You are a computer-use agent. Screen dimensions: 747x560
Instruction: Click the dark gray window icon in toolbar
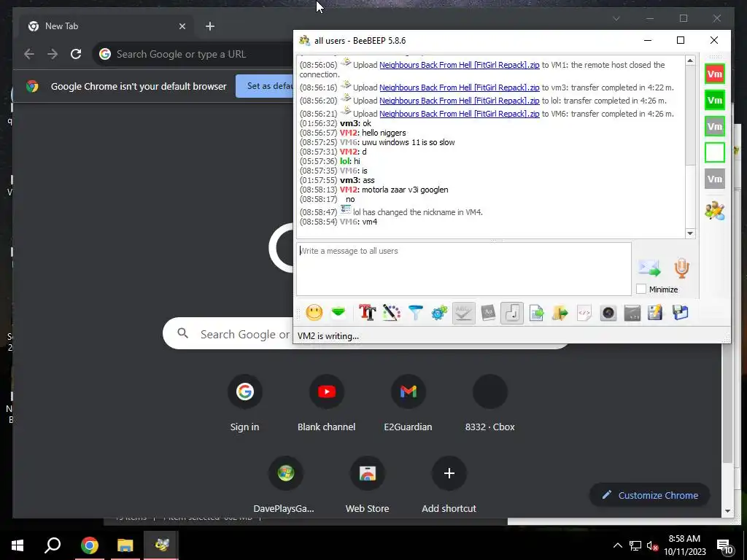click(x=632, y=313)
